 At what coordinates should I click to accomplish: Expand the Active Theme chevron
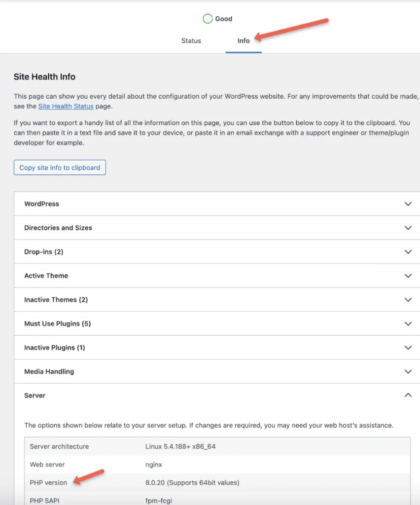(x=408, y=276)
